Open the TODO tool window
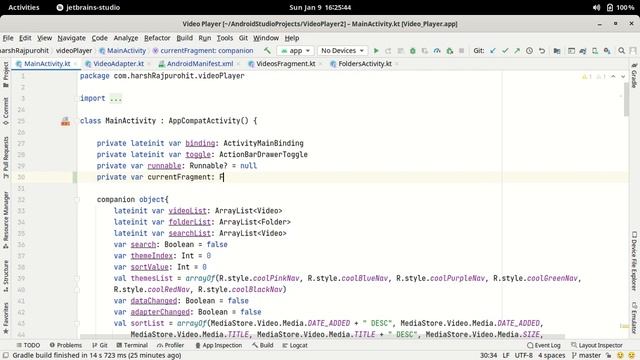 [28, 345]
